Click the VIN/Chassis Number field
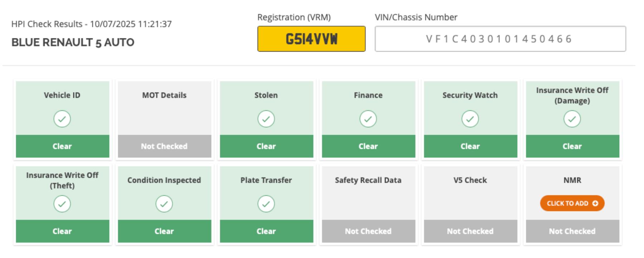This screenshot has width=644, height=258. [500, 39]
